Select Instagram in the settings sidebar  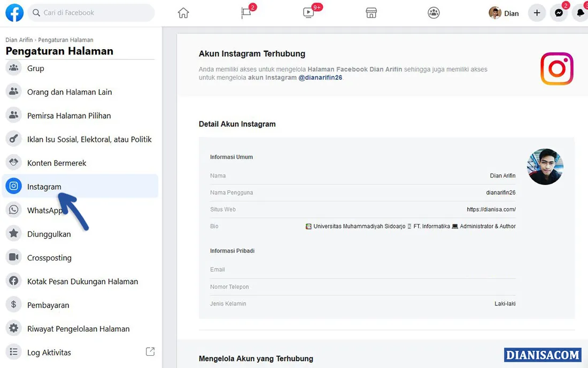tap(44, 186)
